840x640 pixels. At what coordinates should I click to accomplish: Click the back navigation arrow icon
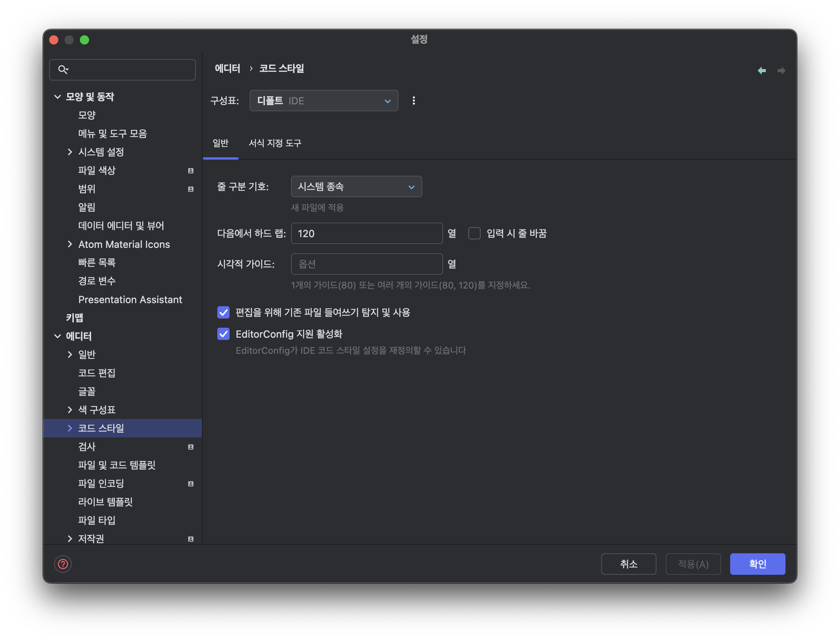point(762,71)
